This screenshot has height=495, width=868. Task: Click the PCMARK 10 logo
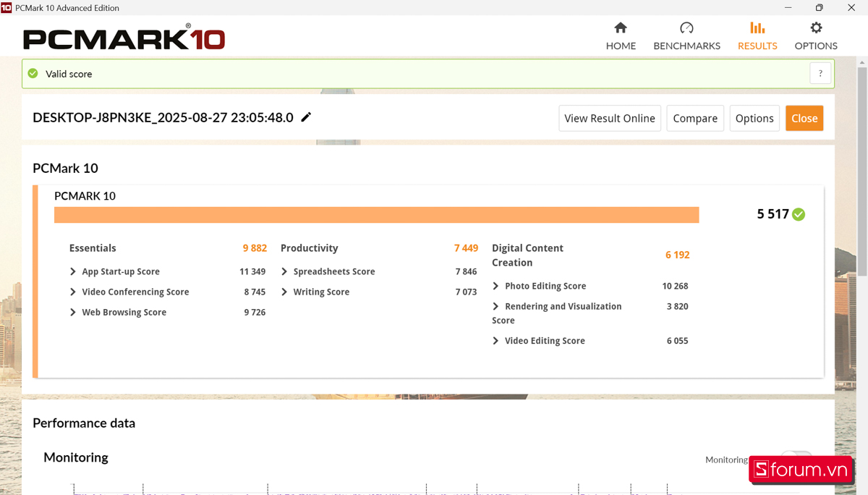click(x=124, y=37)
